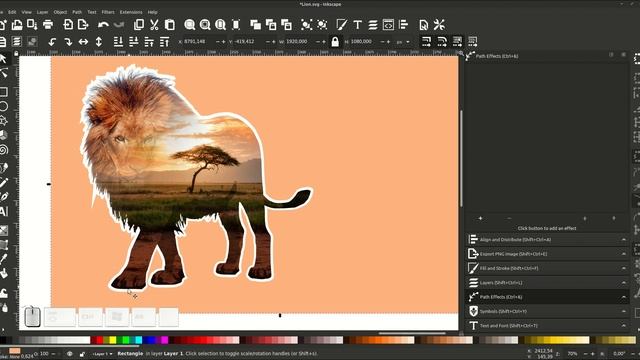Click the Copy icon
The width and height of the screenshot is (640, 360).
pos(139,24)
